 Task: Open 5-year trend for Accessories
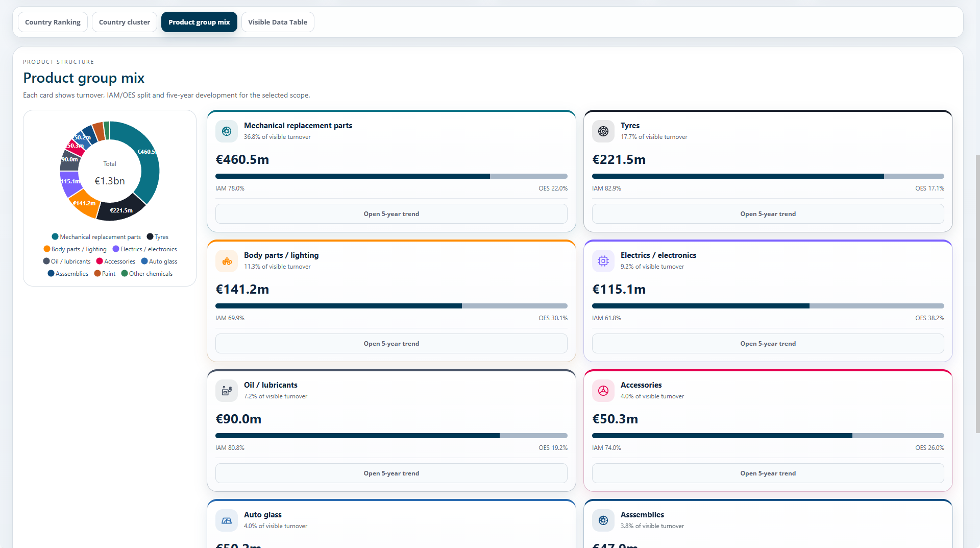click(x=768, y=473)
